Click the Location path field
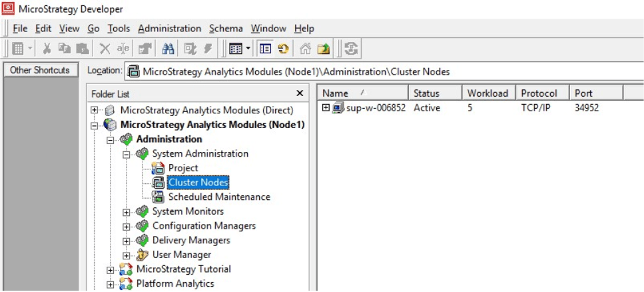The width and height of the screenshot is (644, 292). [384, 71]
